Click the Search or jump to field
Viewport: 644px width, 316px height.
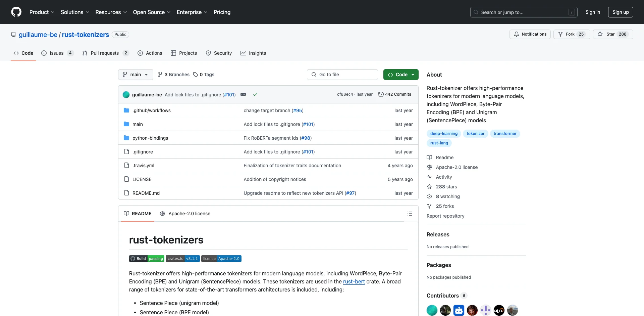[524, 12]
